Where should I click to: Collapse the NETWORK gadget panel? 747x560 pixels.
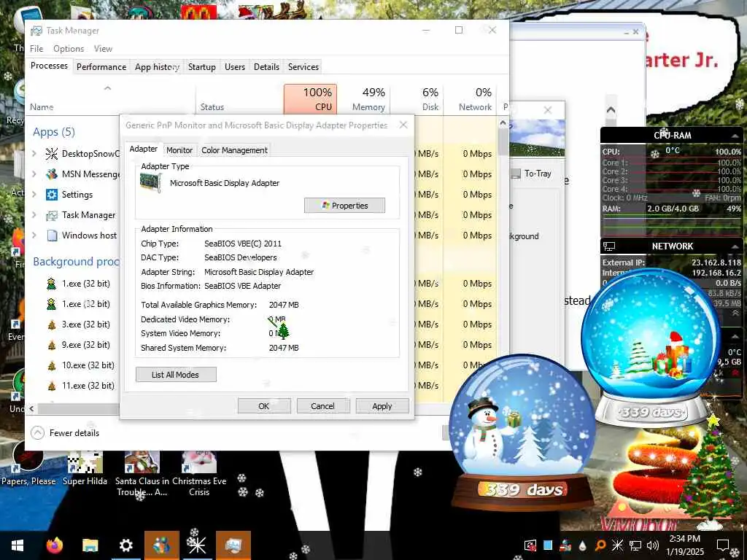(x=735, y=246)
